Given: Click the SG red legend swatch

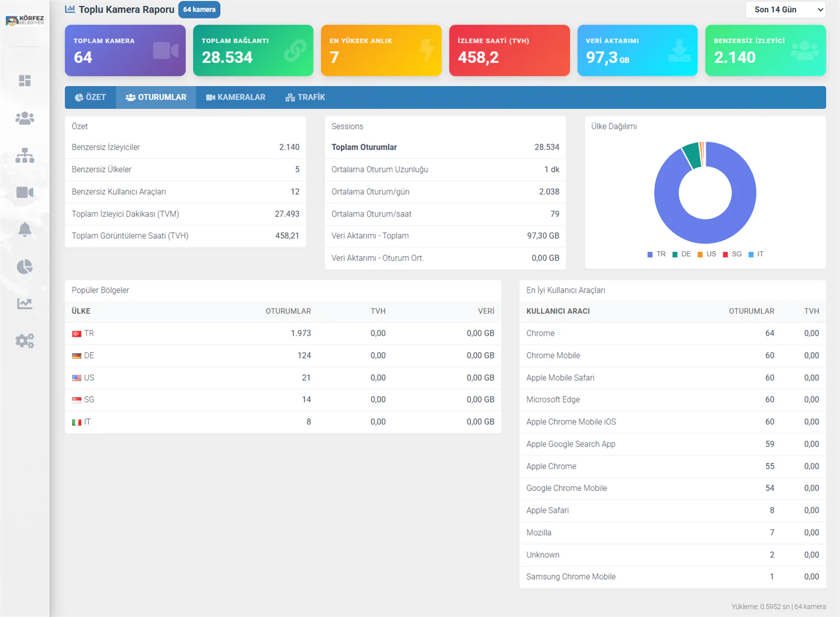Looking at the screenshot, I should pyautogui.click(x=726, y=254).
